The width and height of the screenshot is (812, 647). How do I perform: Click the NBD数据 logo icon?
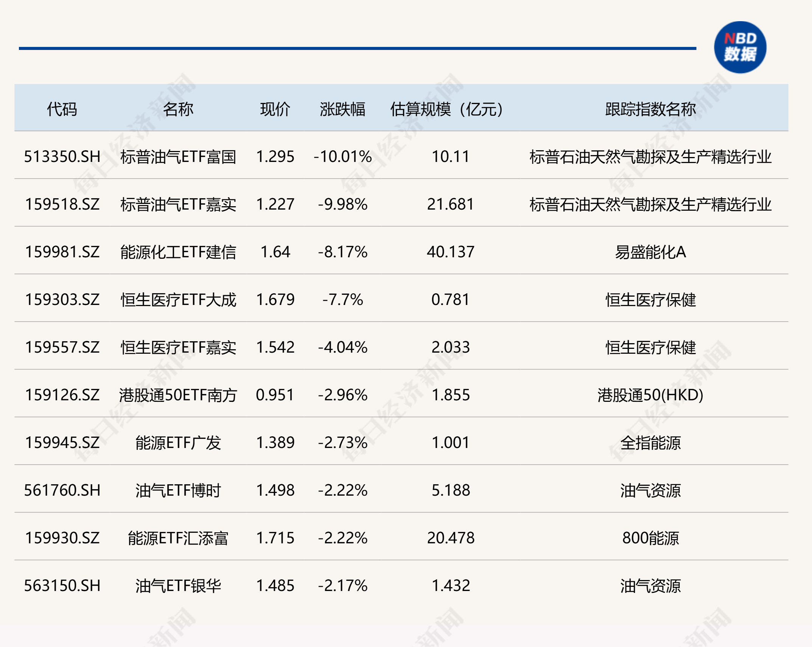tap(740, 47)
